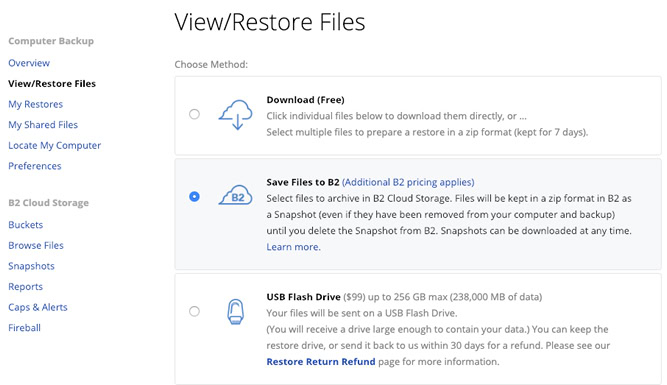This screenshot has height=385, width=667.
Task: Select the USB Flash Drive radio button
Action: click(x=194, y=311)
